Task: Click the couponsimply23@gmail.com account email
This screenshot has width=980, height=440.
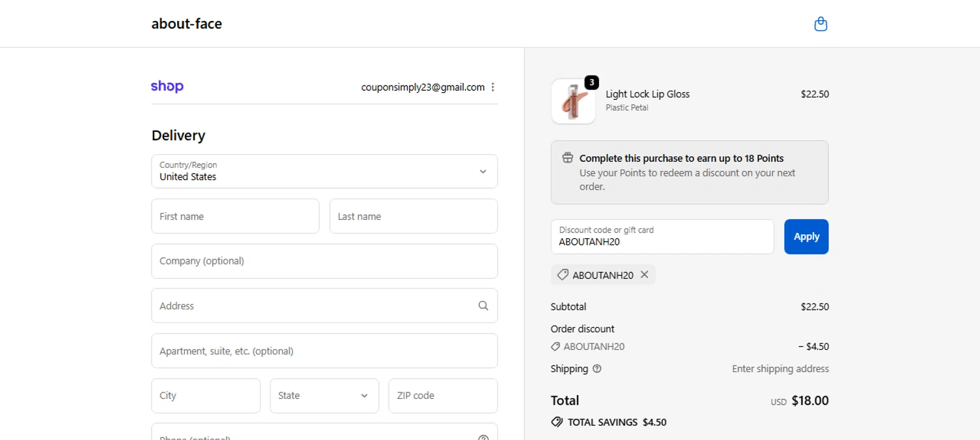Action: (x=423, y=87)
